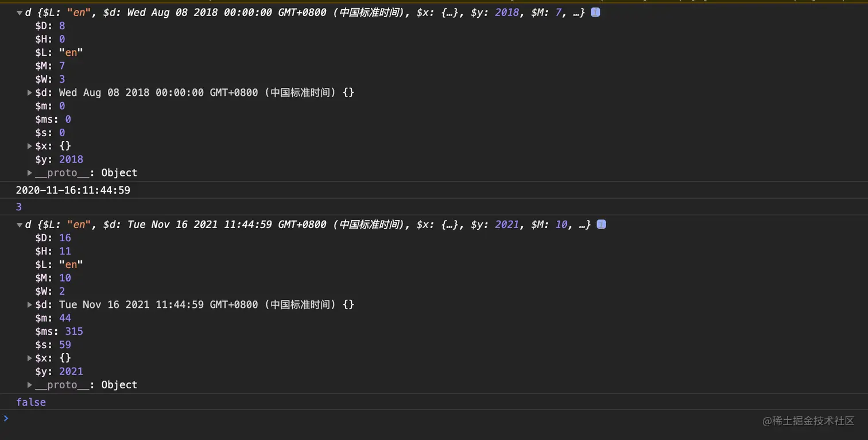Viewport: 868px width, 440px height.
Task: Click the logged value 3 line
Action: tap(19, 207)
